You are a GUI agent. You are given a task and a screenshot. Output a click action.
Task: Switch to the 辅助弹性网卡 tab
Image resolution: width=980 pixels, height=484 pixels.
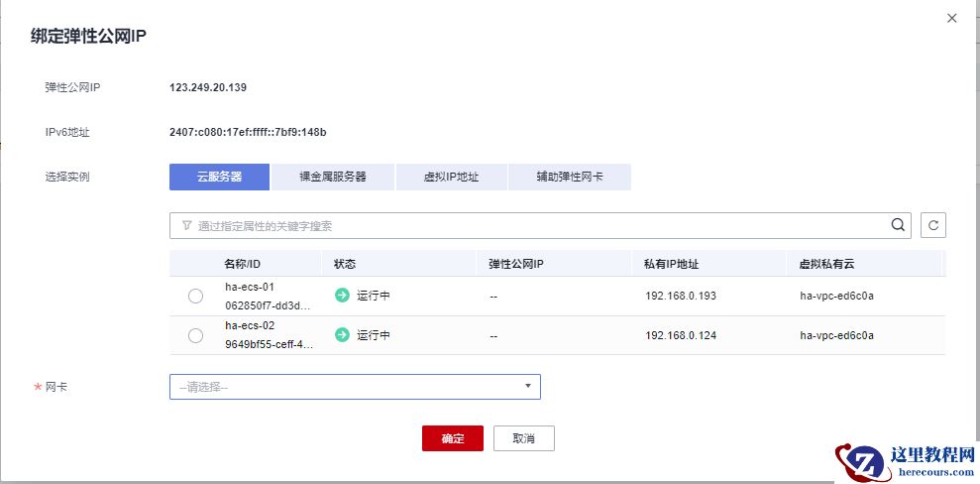pos(570,177)
